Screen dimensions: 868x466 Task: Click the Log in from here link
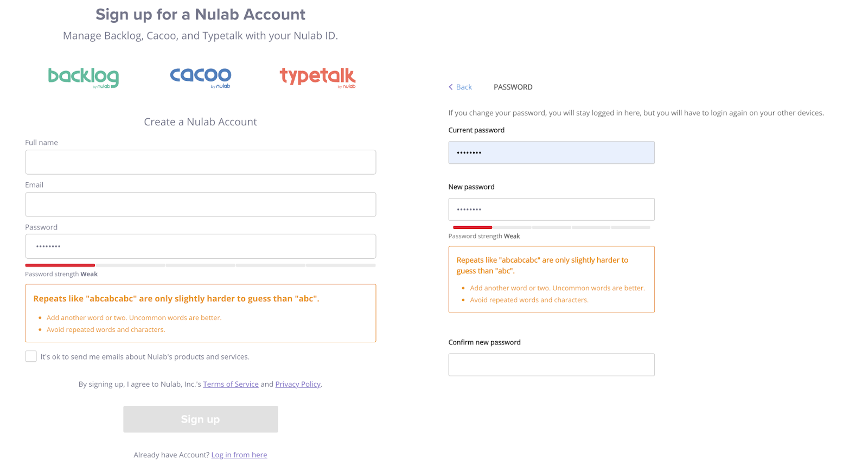pos(239,455)
